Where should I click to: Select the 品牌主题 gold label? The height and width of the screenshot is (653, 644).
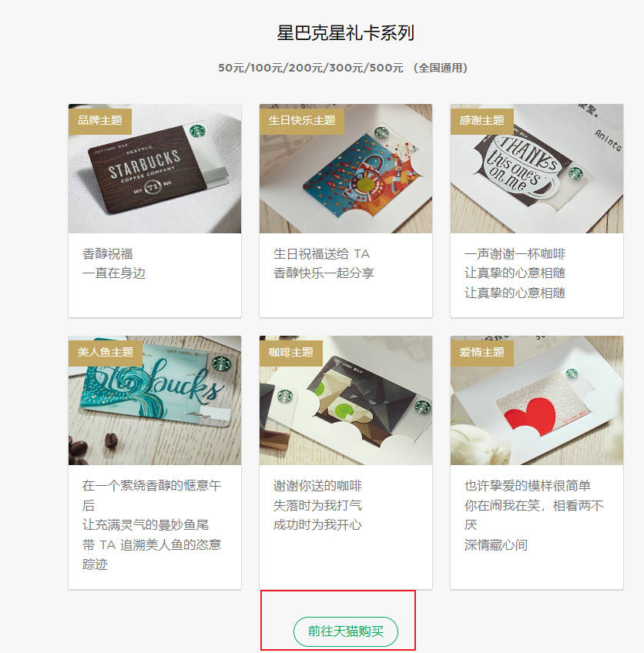click(x=100, y=121)
